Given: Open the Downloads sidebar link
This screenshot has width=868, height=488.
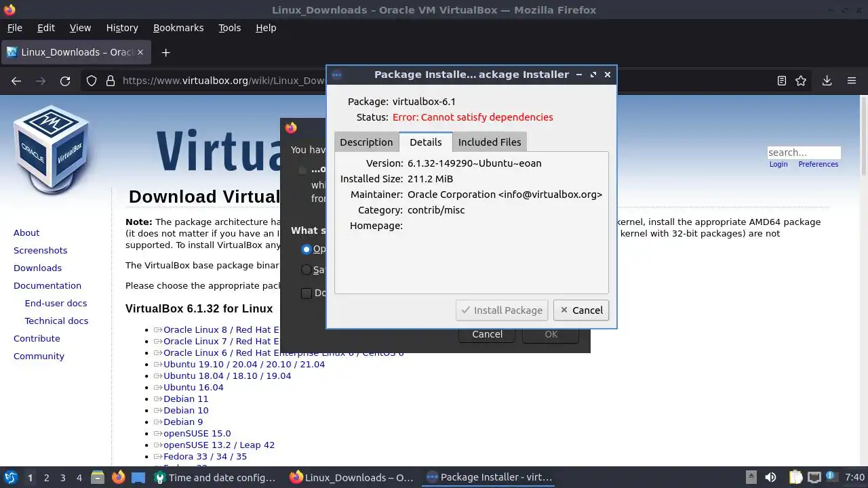Looking at the screenshot, I should pos(37,268).
